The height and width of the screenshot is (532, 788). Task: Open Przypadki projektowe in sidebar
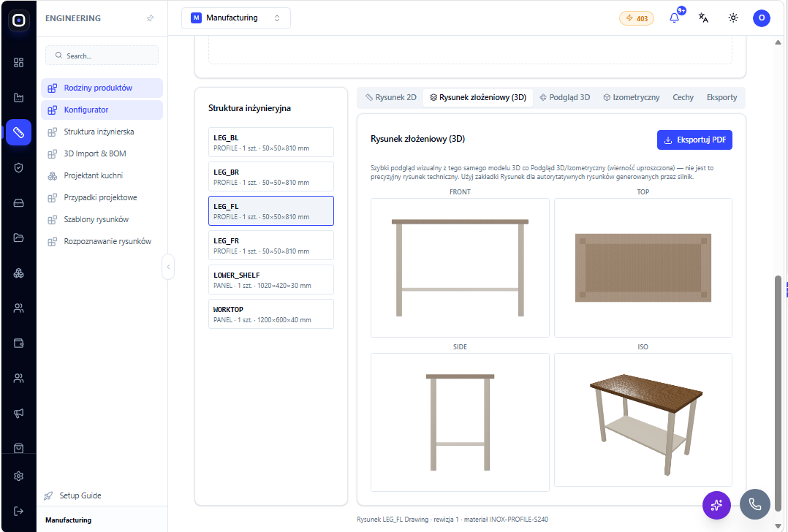(102, 197)
